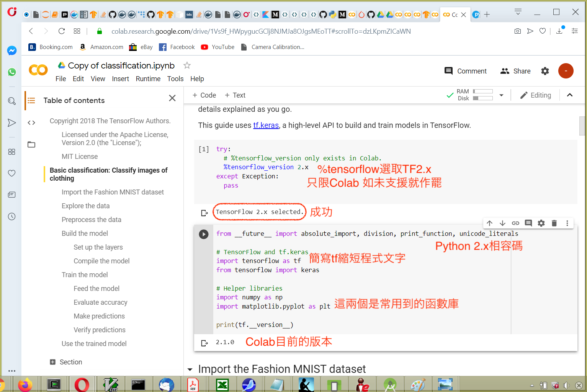Screen dimensions: 587x392
Task: Move cell up with the up arrow
Action: pos(489,223)
